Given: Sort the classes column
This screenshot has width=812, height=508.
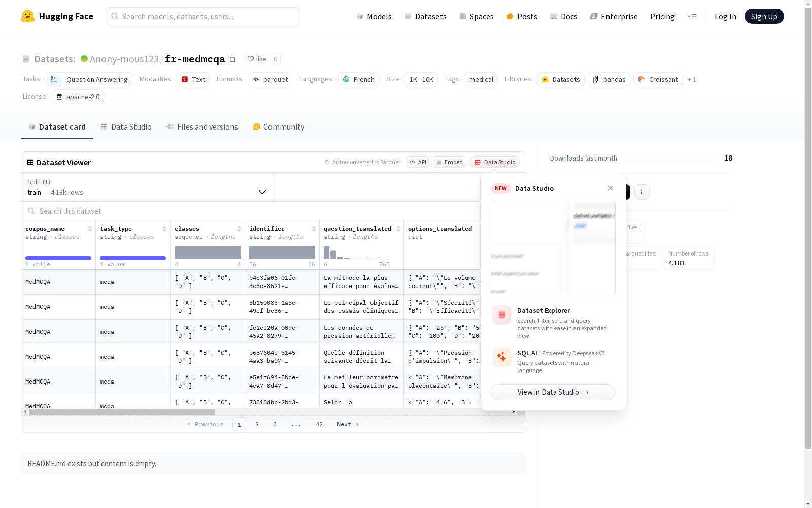Looking at the screenshot, I should click(239, 229).
